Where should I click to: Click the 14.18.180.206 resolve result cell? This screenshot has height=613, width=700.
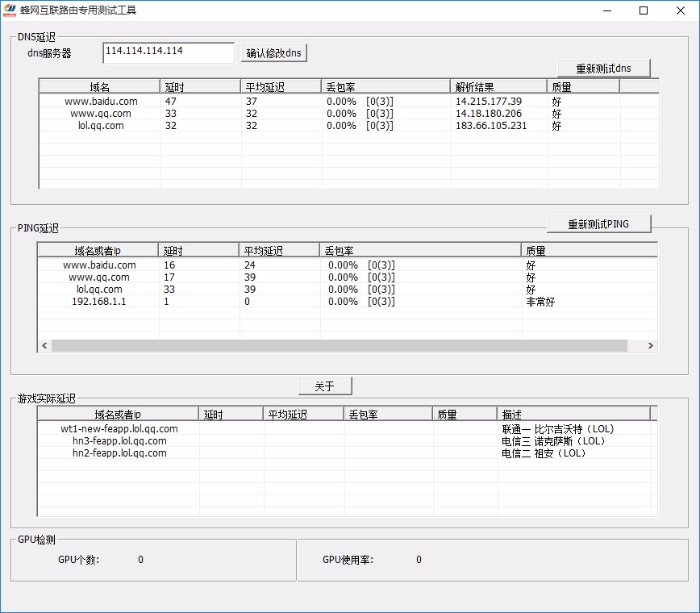pos(489,114)
